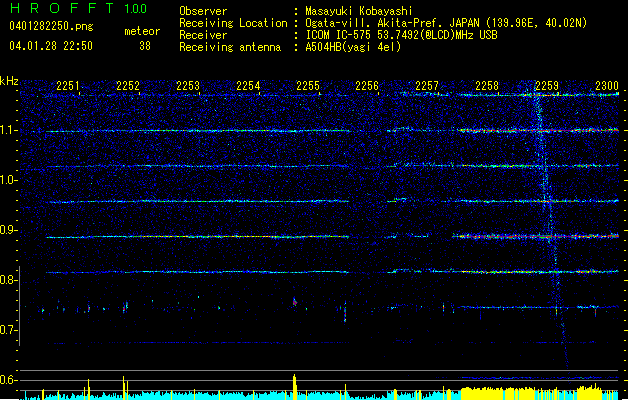629x400 pixels.
Task: Click the 2259 time marker
Action: (x=547, y=87)
